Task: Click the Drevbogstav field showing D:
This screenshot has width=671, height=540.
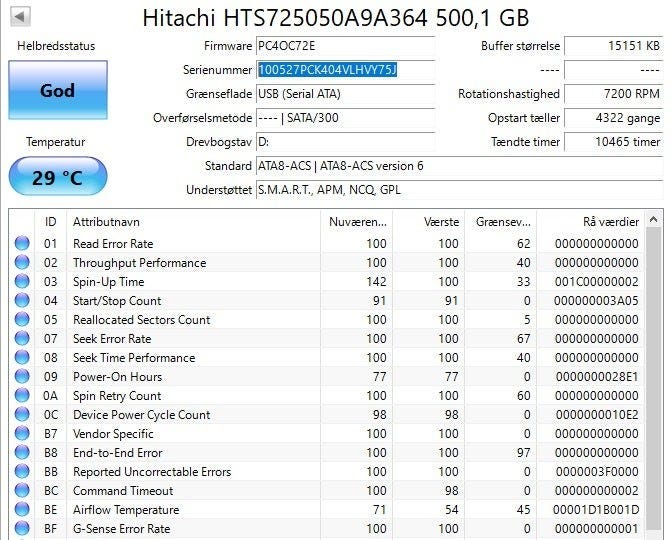Action: (345, 142)
